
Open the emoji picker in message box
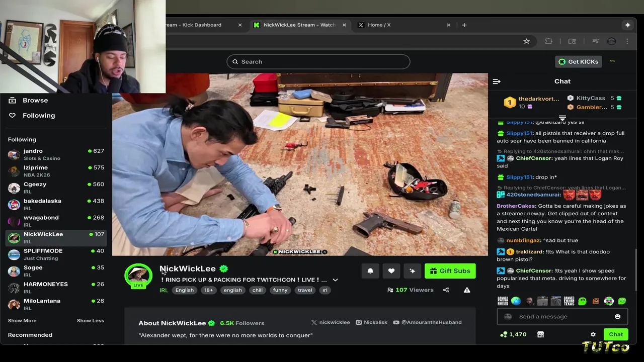[x=617, y=317]
